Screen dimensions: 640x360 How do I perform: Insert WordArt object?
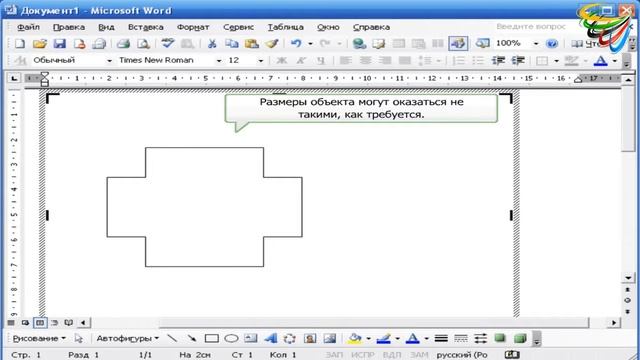pyautogui.click(x=270, y=338)
